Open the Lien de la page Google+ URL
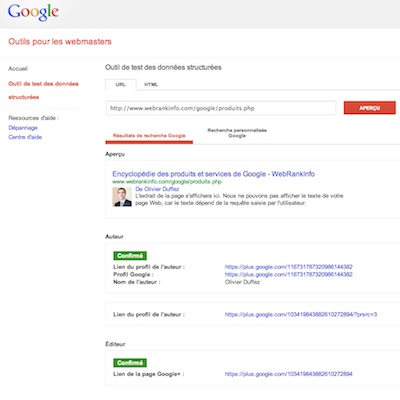The image size is (400, 400). [x=289, y=374]
